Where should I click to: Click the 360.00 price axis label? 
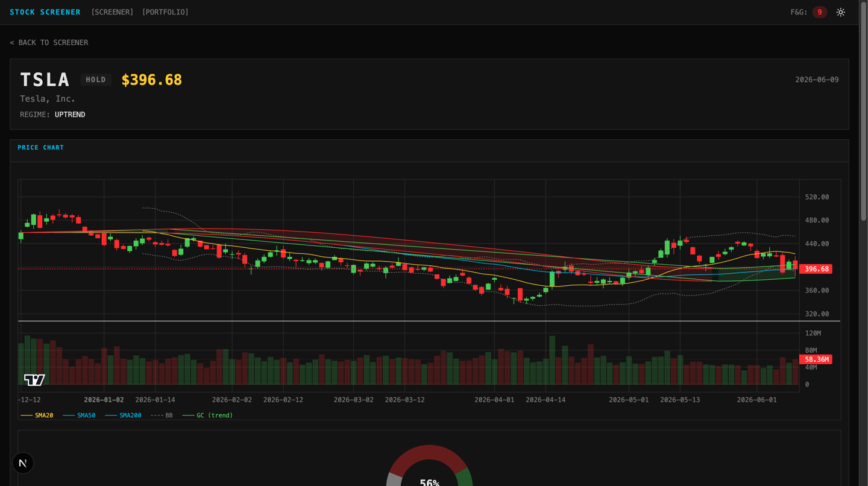817,291
